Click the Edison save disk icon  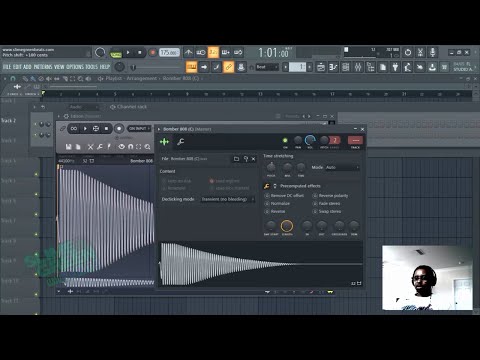69,147
